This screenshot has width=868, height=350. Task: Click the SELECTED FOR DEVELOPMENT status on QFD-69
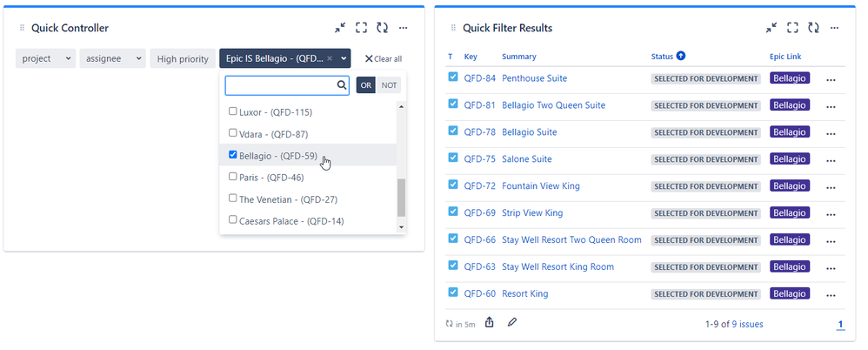(706, 213)
